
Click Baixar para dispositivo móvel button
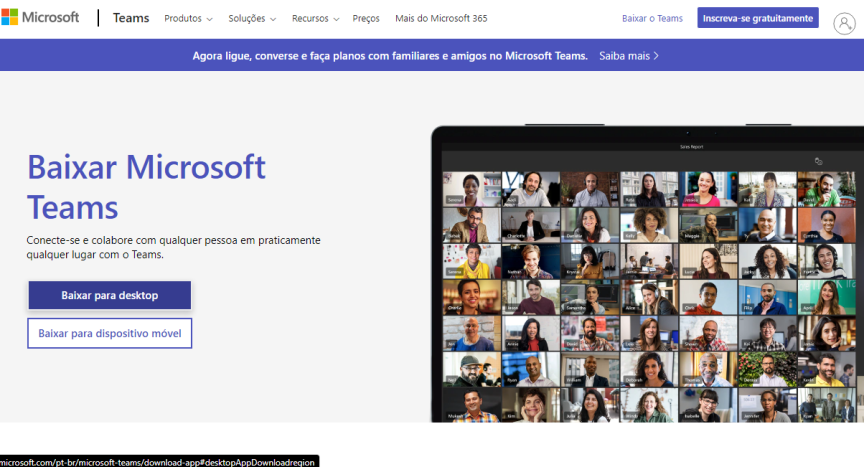click(110, 333)
